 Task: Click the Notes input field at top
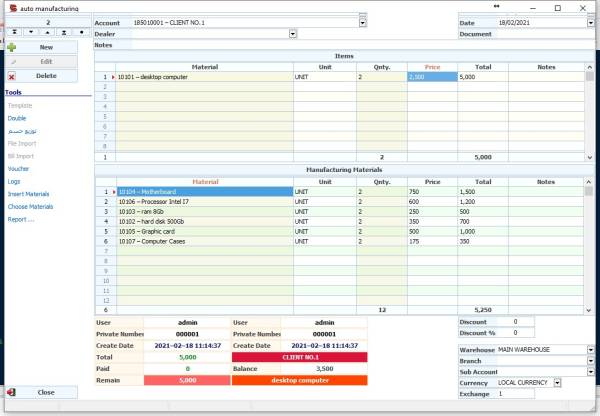pyautogui.click(x=363, y=45)
